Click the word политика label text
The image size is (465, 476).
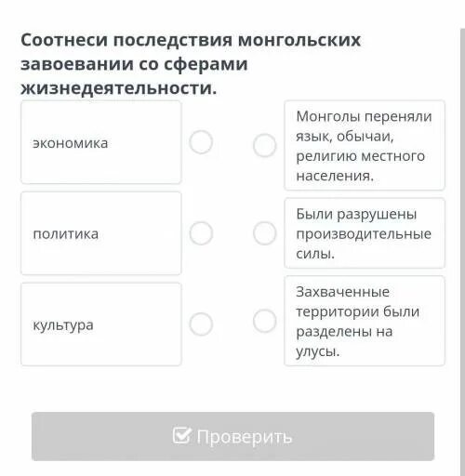pyautogui.click(x=66, y=234)
